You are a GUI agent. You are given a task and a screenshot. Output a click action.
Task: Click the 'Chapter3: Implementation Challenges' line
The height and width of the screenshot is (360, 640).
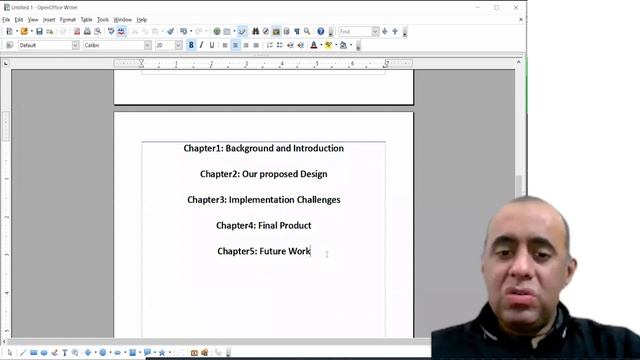click(264, 200)
